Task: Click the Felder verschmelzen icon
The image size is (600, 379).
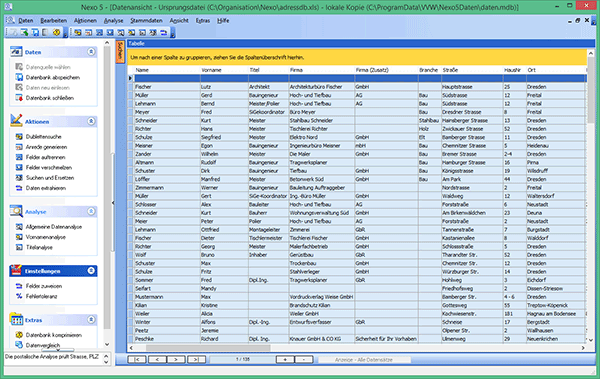Action: 19,168
